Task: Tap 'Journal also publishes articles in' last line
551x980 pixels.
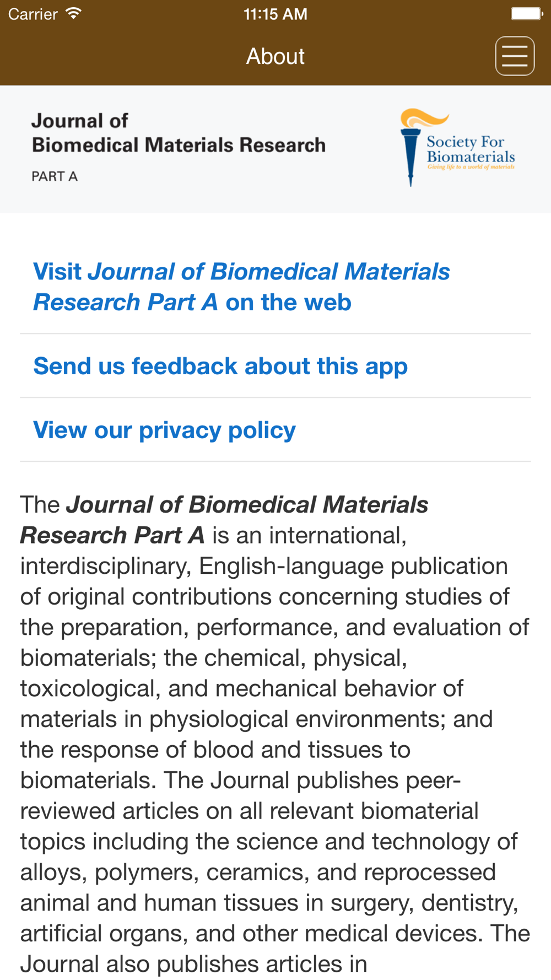Action: tap(194, 964)
